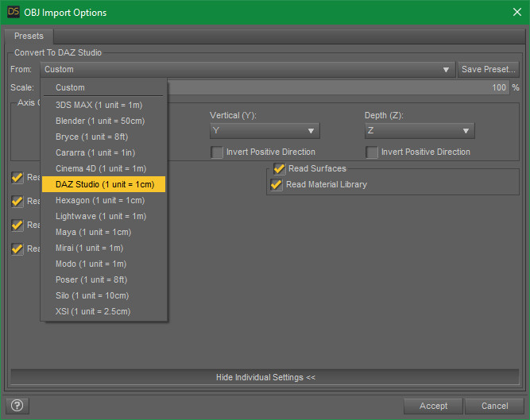Select Cinema 4D (1 unit = 1m)
The image size is (530, 420).
103,168
